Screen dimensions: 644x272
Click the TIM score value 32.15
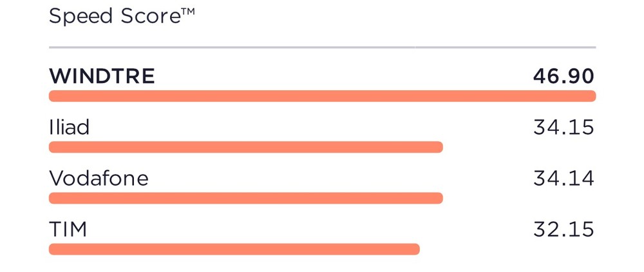564,229
